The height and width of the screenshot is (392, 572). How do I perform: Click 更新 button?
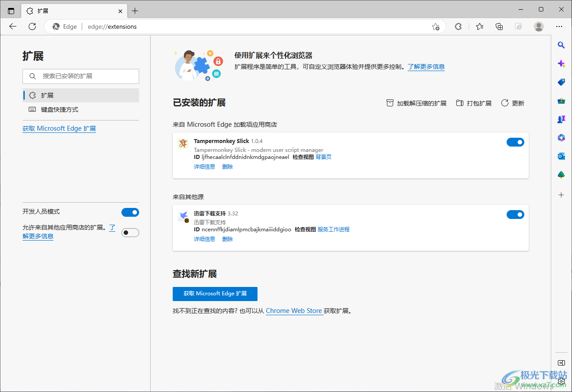(513, 103)
